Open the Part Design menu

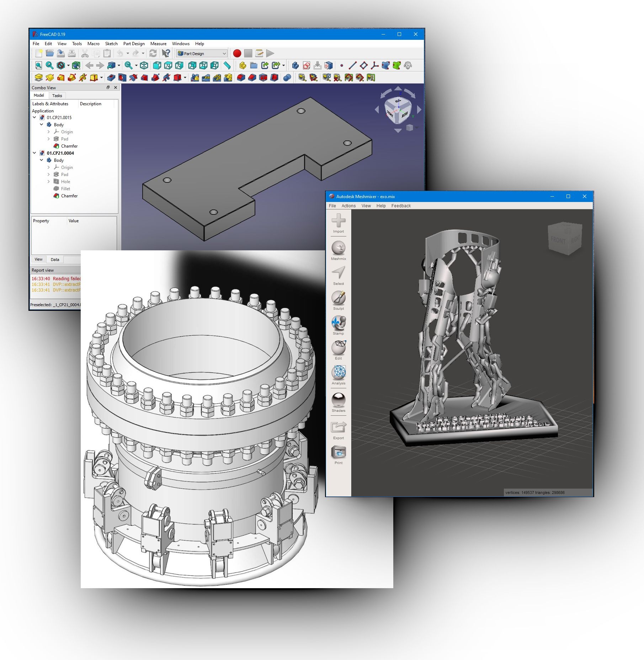[x=134, y=44]
